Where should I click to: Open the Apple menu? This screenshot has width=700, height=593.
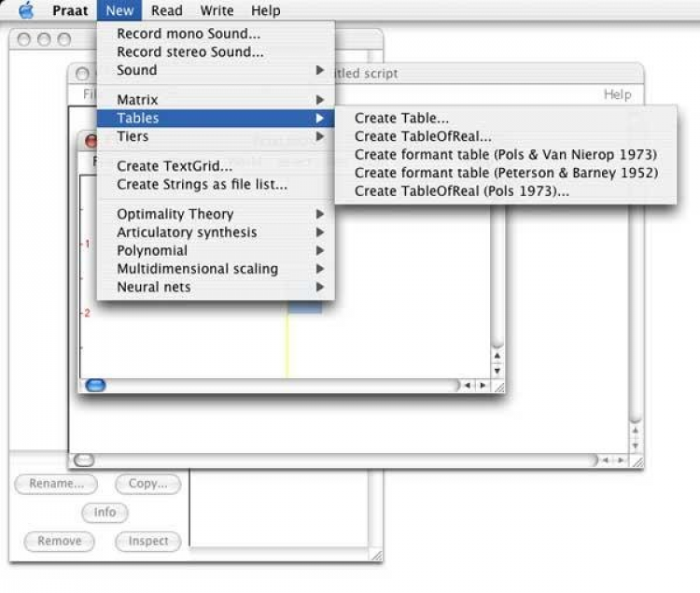[27, 10]
